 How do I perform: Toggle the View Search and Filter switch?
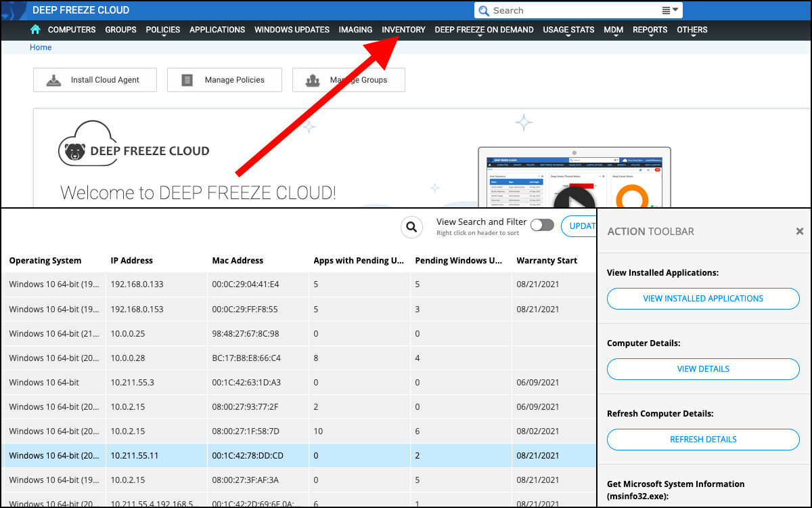click(x=542, y=226)
